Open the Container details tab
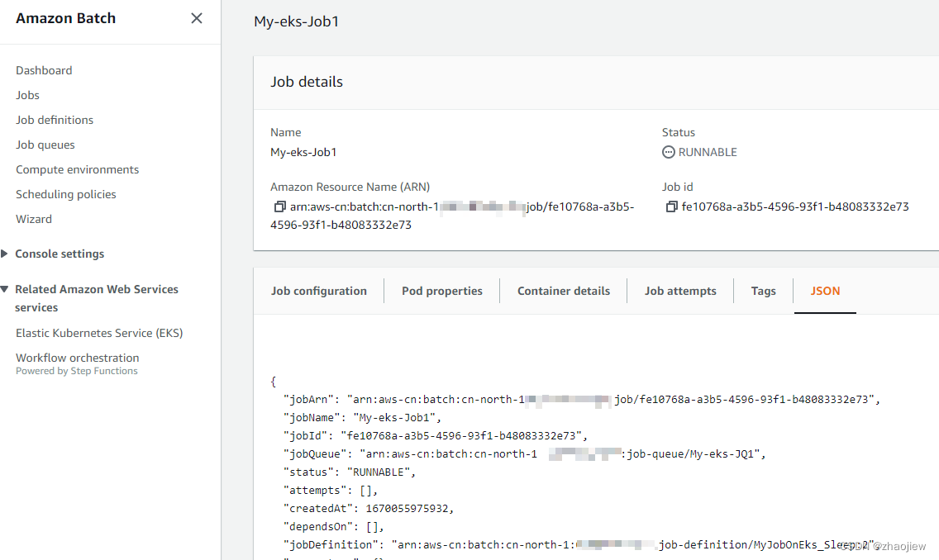The width and height of the screenshot is (939, 560). click(x=564, y=291)
